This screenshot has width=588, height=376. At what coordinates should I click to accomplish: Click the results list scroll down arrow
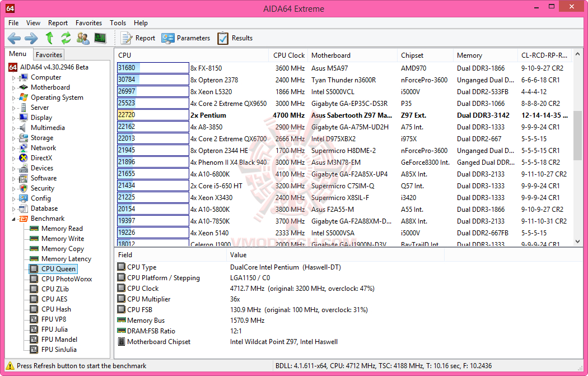577,242
